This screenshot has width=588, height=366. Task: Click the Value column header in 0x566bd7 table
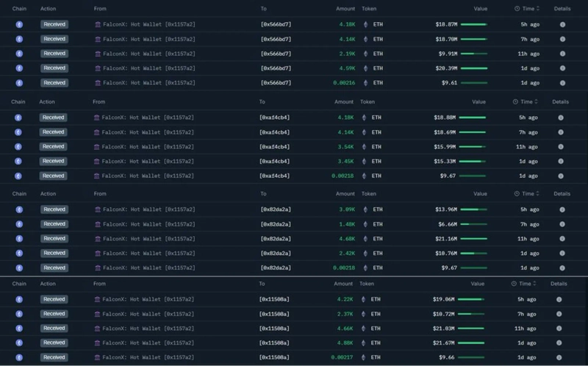[480, 9]
